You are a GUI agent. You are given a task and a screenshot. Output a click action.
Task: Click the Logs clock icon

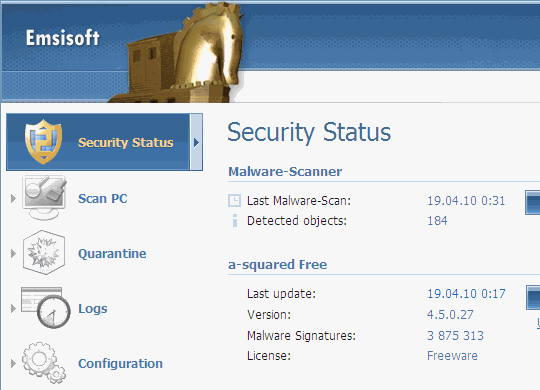45,308
